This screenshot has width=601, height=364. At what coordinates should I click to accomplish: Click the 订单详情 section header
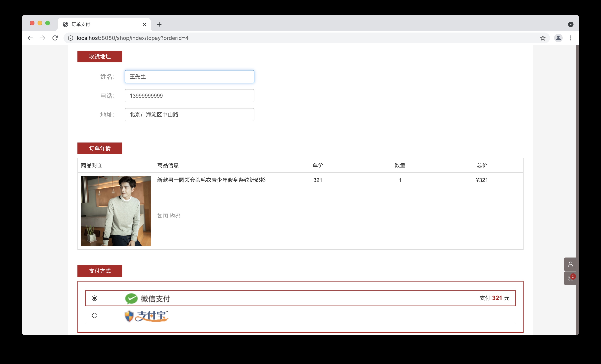click(100, 148)
